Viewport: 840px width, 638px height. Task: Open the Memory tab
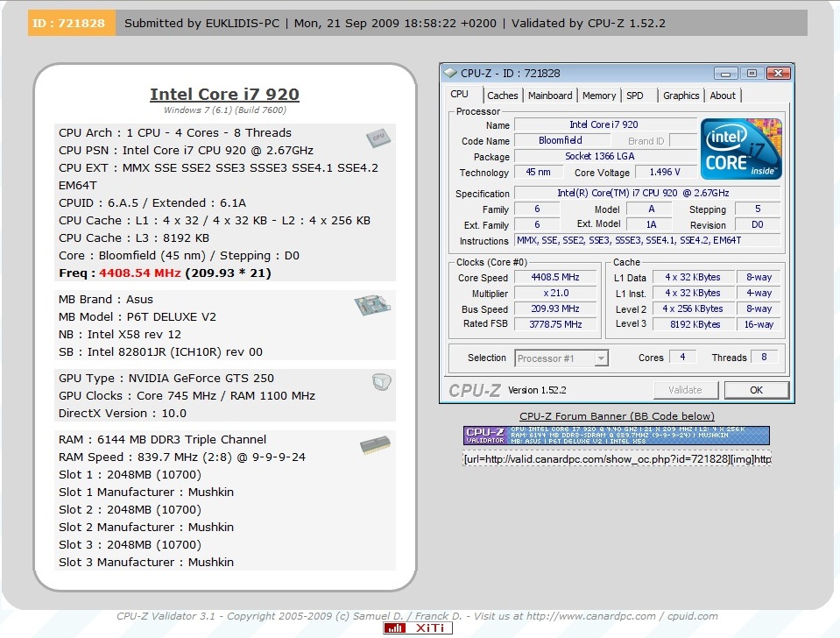pyautogui.click(x=599, y=96)
